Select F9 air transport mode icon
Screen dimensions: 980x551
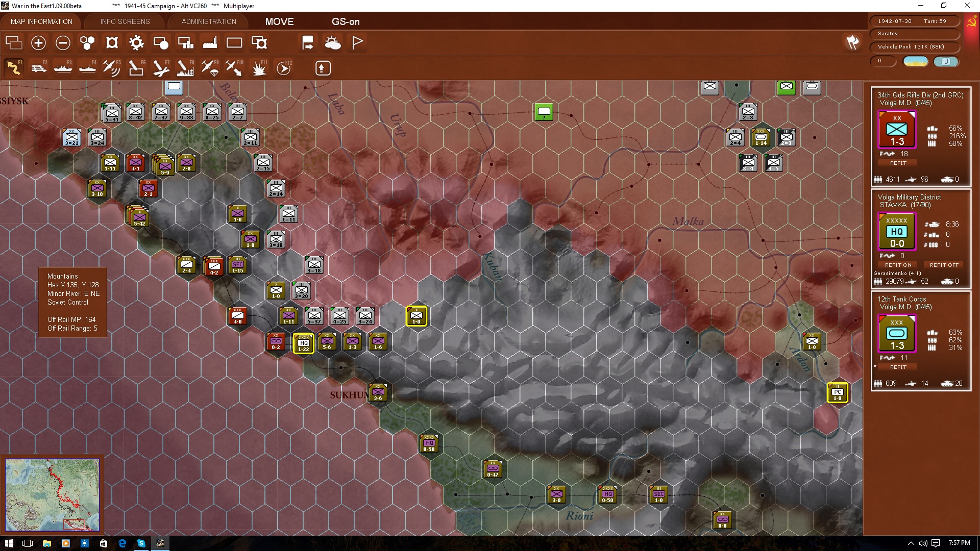210,68
